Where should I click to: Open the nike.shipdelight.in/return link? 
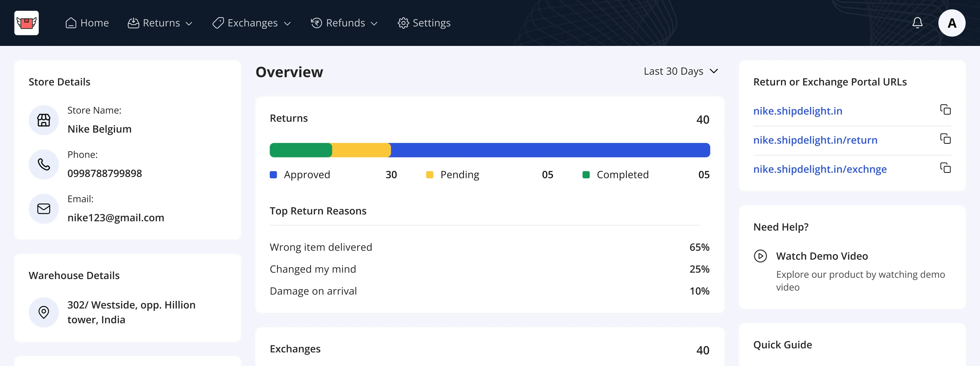tap(815, 140)
